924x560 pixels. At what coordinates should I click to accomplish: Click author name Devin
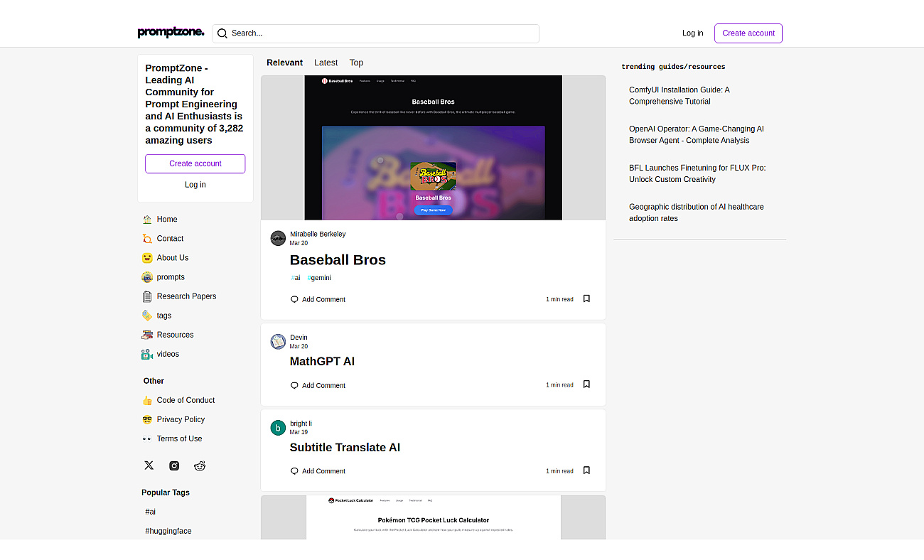[x=299, y=338]
